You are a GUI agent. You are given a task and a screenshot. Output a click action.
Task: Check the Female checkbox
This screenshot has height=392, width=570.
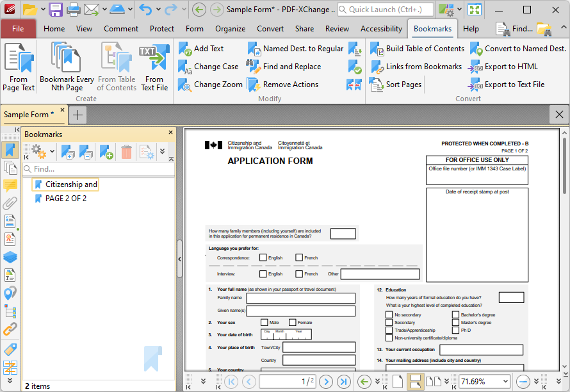(x=292, y=322)
